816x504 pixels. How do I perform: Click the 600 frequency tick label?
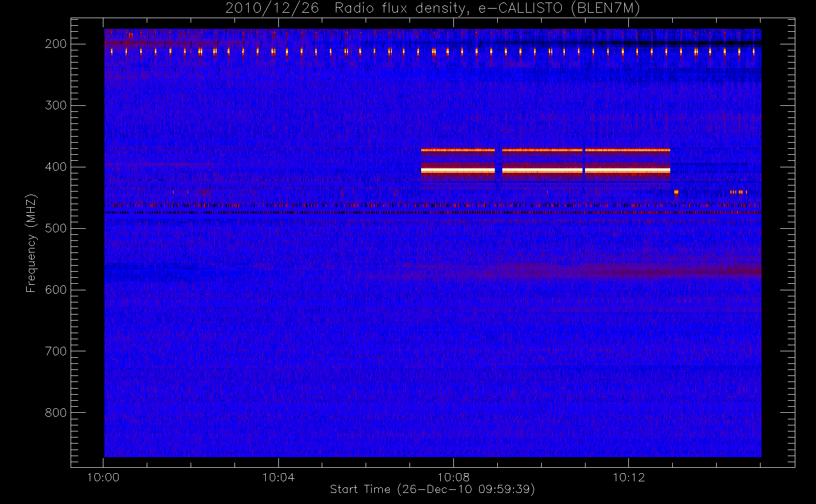[x=55, y=290]
